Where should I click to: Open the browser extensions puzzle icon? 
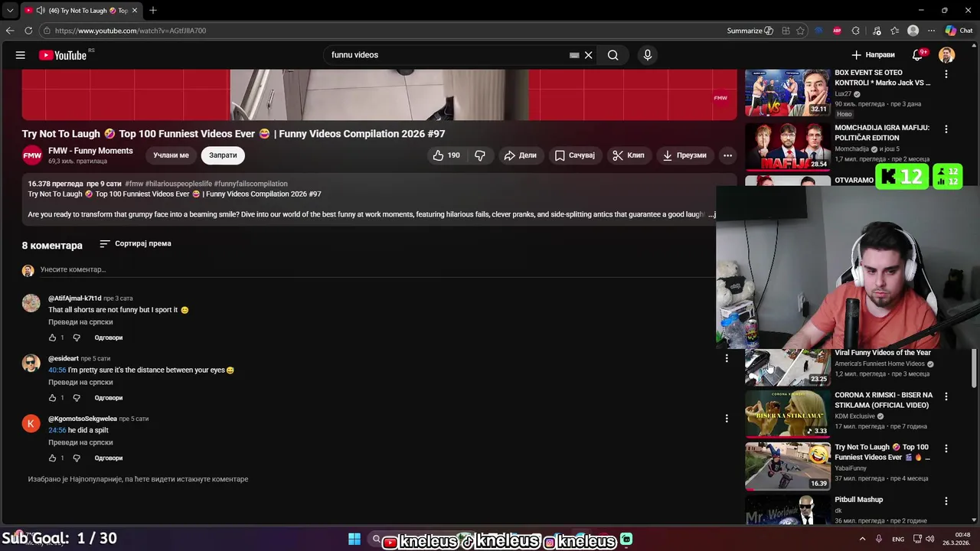855,31
